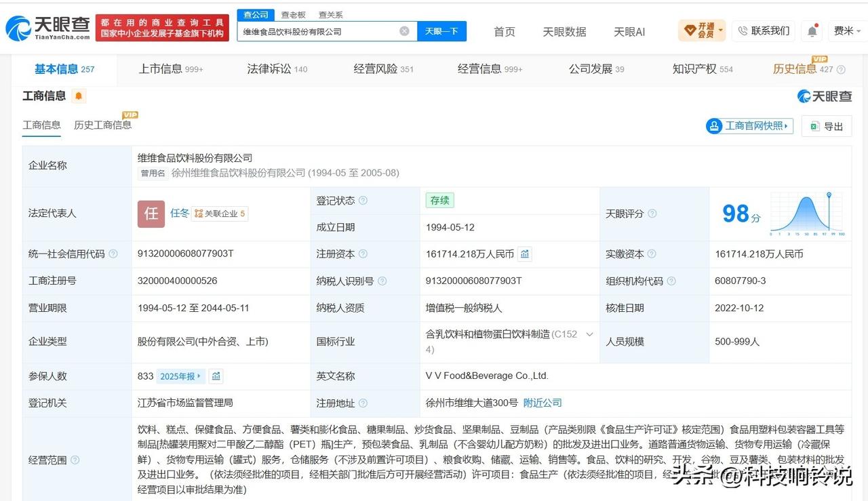Screen dimensions: 868x501
Task: Click help icon next to 天眼评分
Action: 652,214
